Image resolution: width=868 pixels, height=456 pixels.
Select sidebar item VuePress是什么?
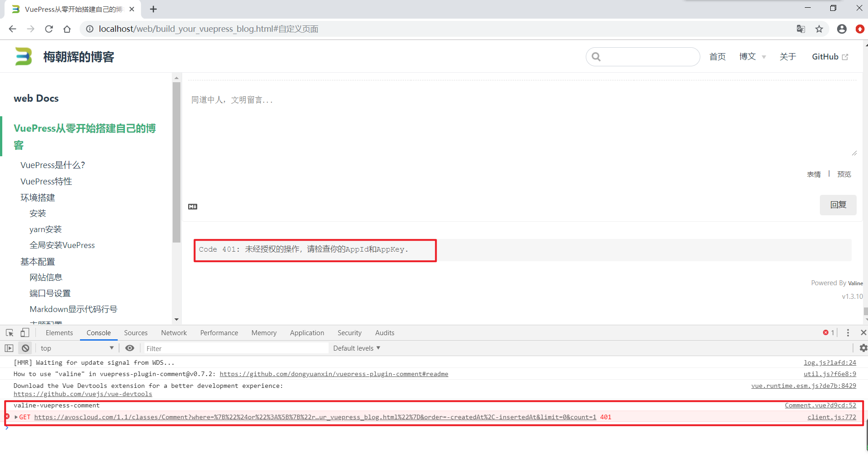(x=53, y=165)
